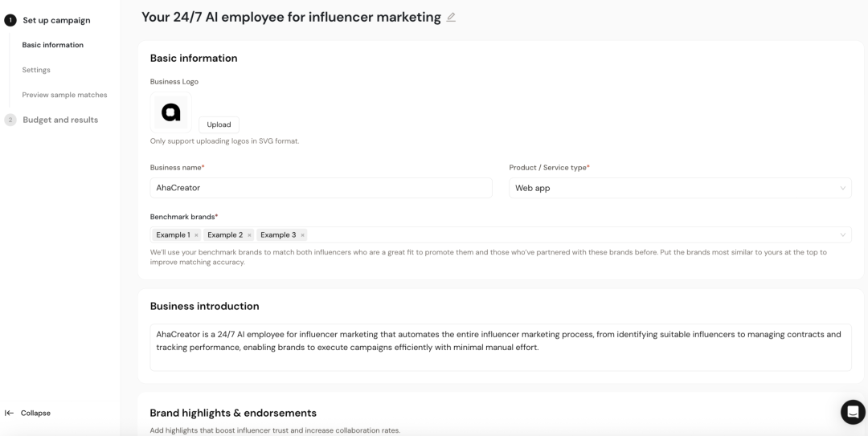Select Preview sample matches in sidebar
This screenshot has height=436, width=868.
pyautogui.click(x=64, y=95)
